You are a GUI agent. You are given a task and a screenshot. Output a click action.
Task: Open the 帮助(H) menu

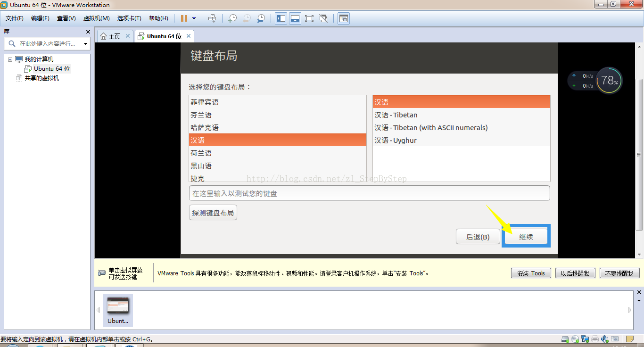158,18
